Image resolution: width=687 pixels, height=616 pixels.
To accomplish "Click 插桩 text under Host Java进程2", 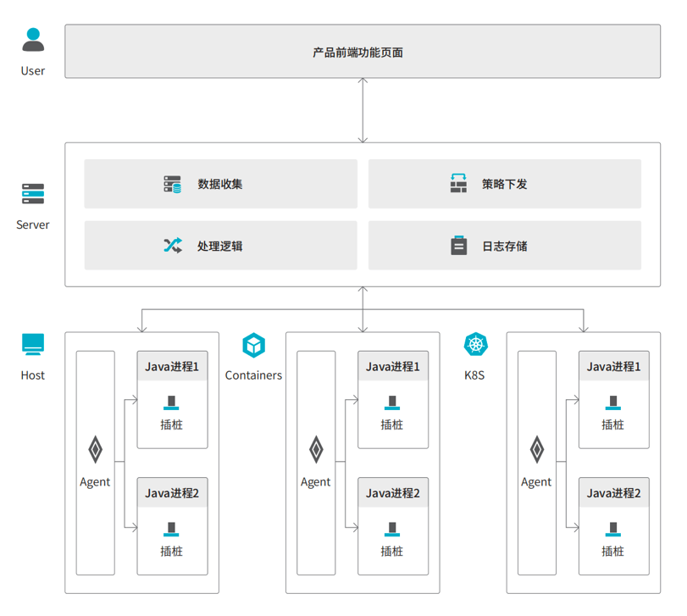I will [171, 551].
